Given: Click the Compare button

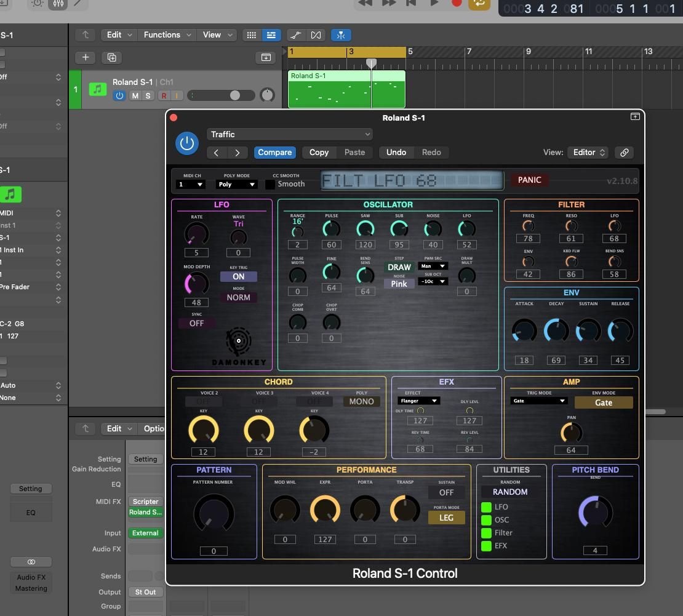Looking at the screenshot, I should click(275, 153).
